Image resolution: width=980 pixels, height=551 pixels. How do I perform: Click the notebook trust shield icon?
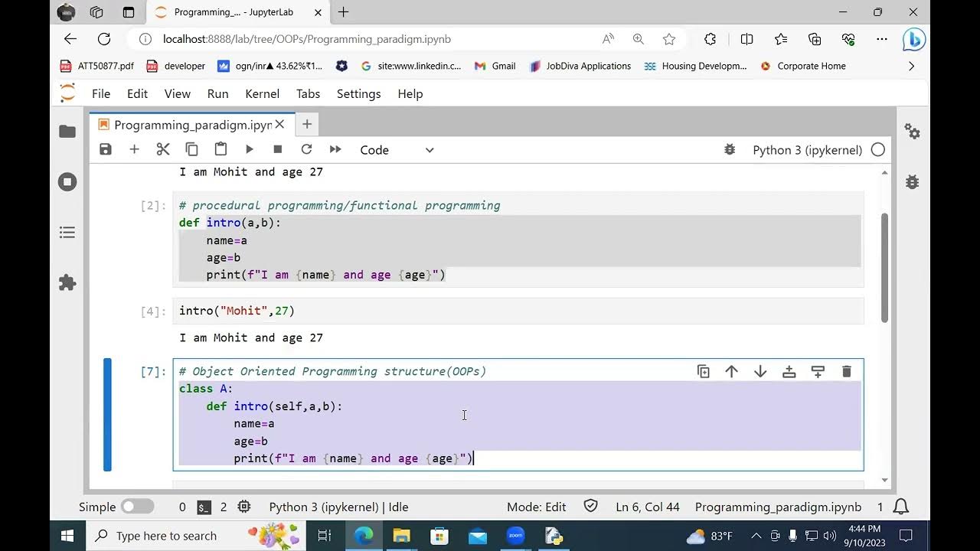click(590, 506)
